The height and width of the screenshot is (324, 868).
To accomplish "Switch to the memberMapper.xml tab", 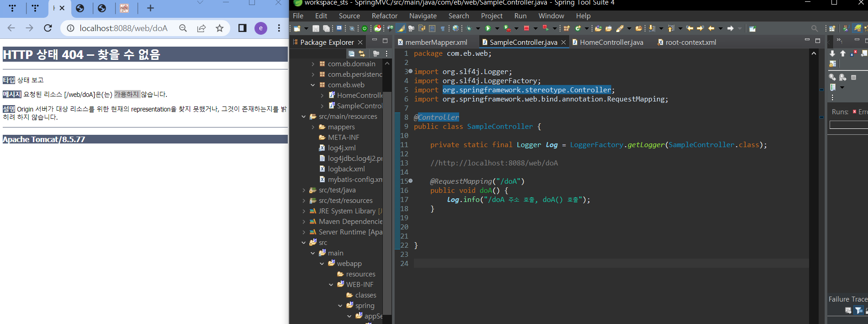I will [x=432, y=42].
